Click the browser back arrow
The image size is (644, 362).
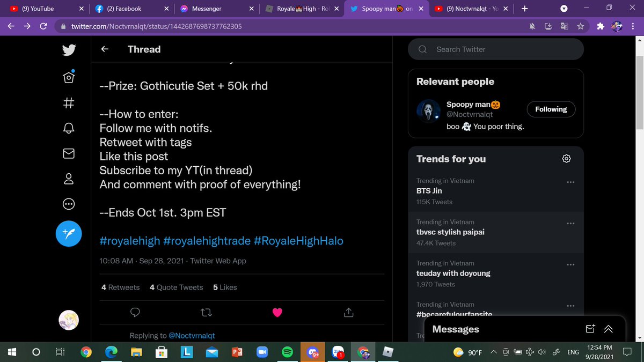(11, 26)
